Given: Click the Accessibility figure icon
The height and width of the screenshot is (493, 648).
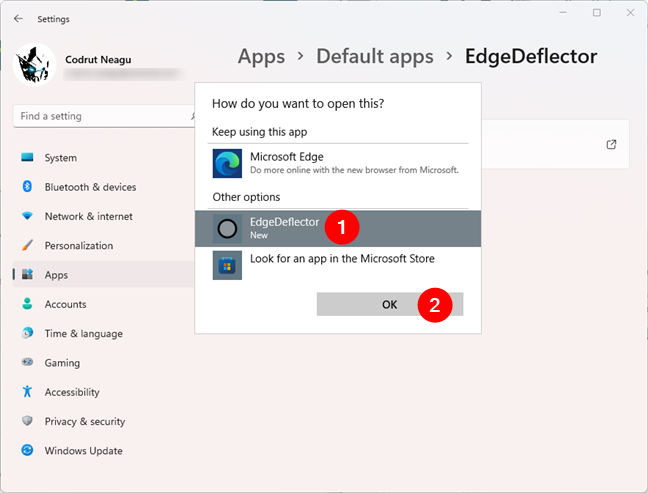Looking at the screenshot, I should click(x=27, y=391).
